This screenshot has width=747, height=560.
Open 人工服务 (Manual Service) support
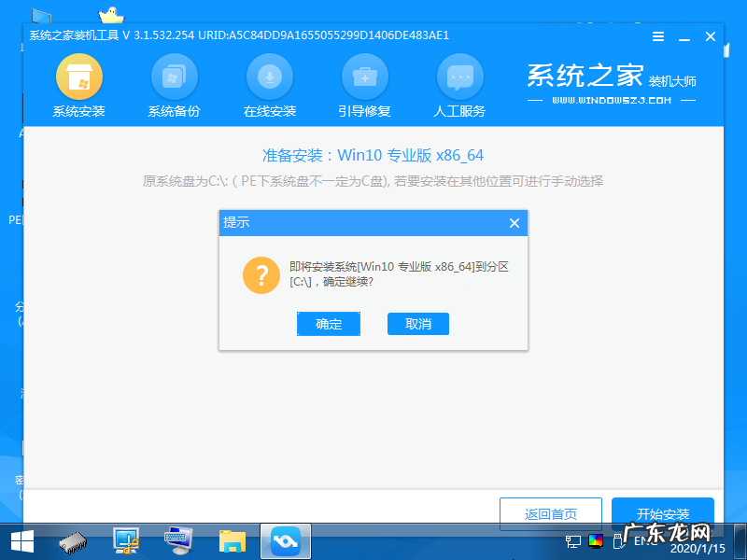(x=460, y=82)
